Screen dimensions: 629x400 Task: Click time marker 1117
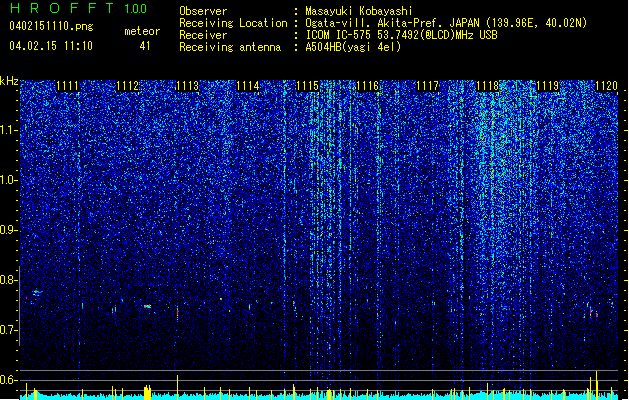point(428,86)
